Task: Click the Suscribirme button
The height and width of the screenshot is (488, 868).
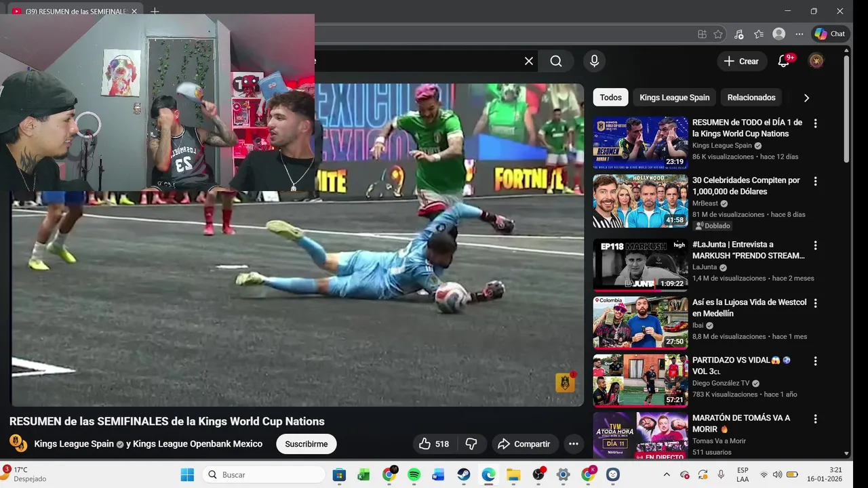Action: [x=307, y=444]
